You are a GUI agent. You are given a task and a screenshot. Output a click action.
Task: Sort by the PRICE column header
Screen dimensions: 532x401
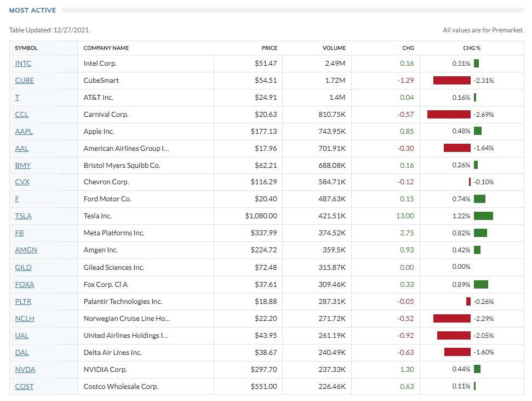(269, 48)
